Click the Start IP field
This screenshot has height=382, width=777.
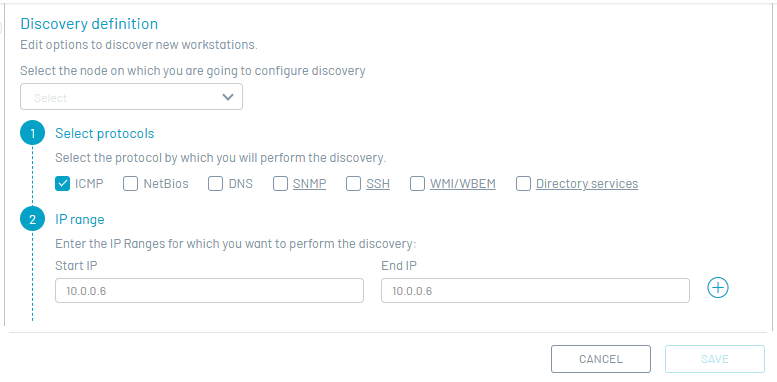pos(209,290)
